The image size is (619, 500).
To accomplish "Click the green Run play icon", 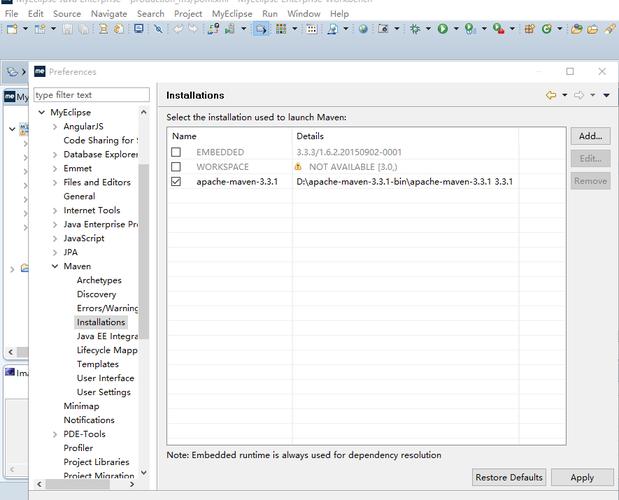I will 443,28.
